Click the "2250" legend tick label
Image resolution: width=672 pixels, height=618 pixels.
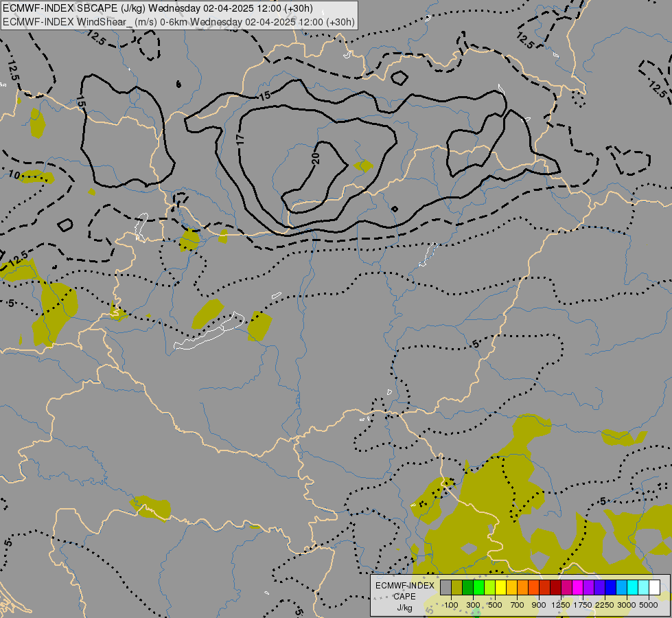coord(605,605)
